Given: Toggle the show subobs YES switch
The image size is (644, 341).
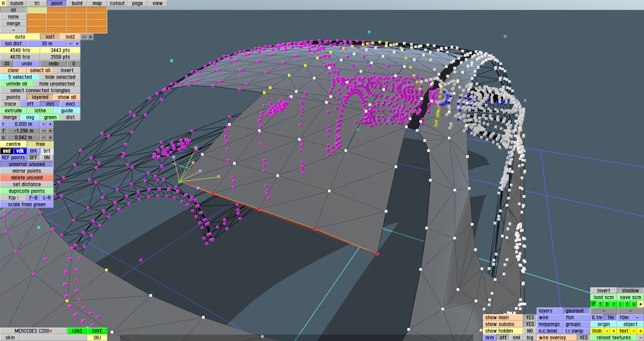Looking at the screenshot, I should click(530, 324).
